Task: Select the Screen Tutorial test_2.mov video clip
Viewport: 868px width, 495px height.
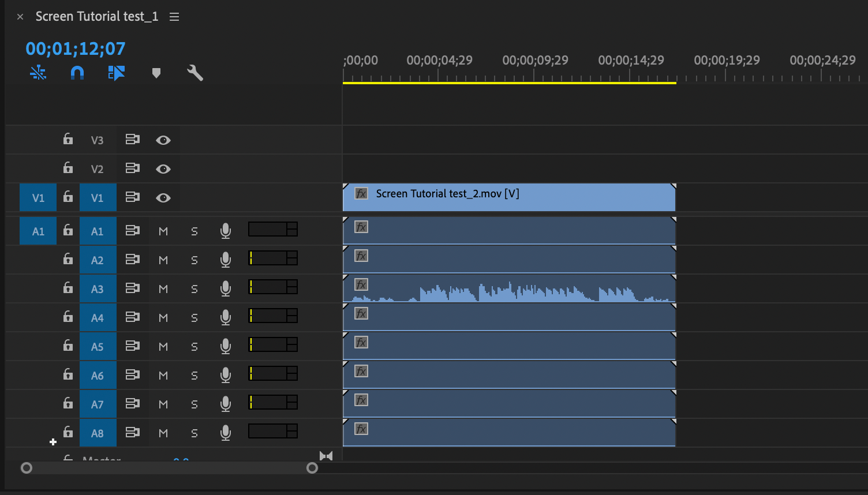Action: tap(508, 197)
